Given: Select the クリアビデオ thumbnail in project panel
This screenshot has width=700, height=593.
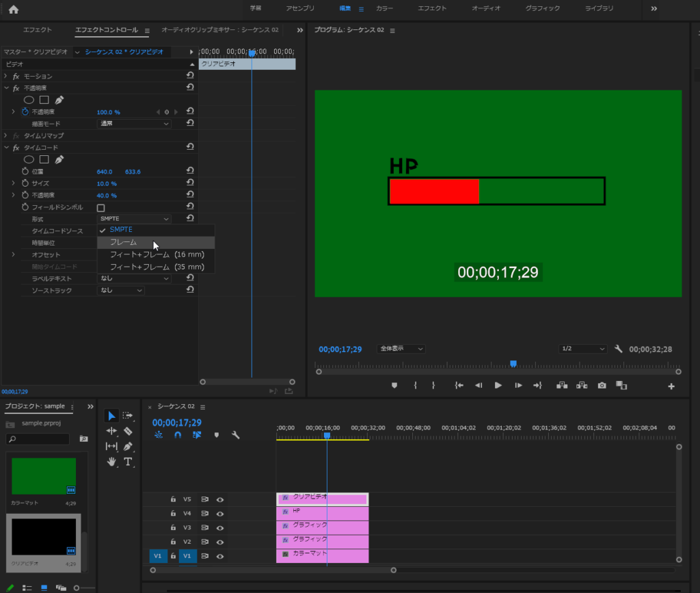Looking at the screenshot, I should click(x=44, y=538).
